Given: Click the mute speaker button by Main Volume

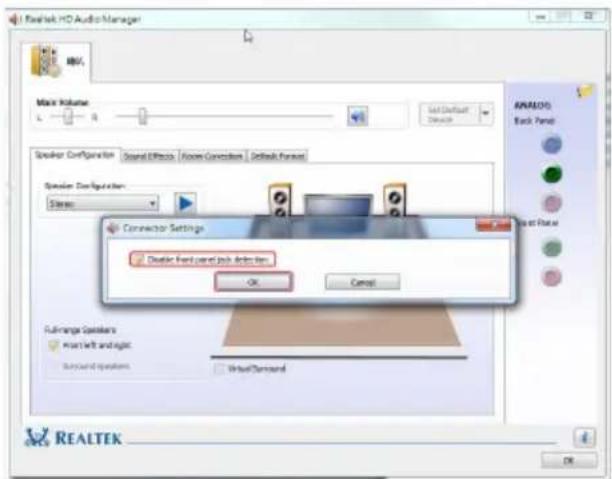Looking at the screenshot, I should tap(358, 116).
